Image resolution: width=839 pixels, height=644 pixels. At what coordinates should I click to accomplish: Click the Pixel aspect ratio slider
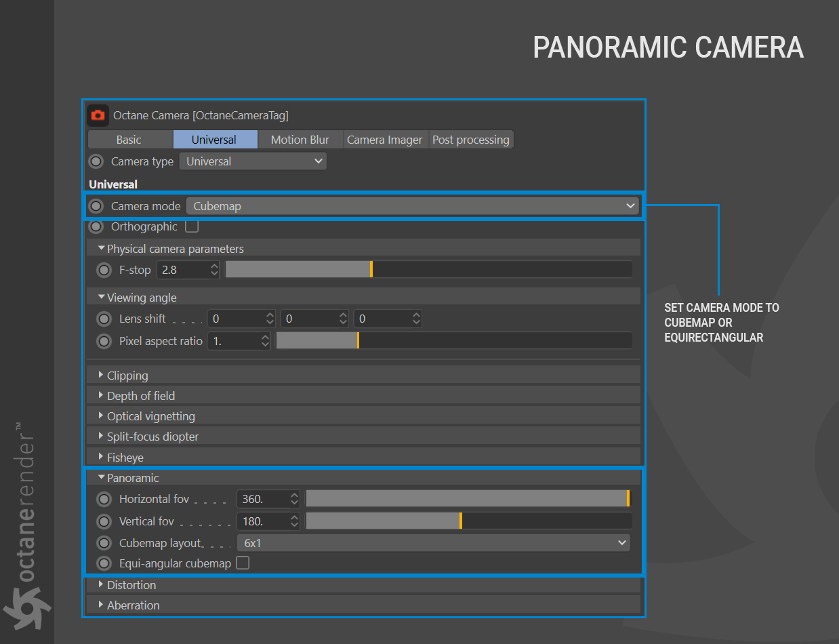(454, 341)
